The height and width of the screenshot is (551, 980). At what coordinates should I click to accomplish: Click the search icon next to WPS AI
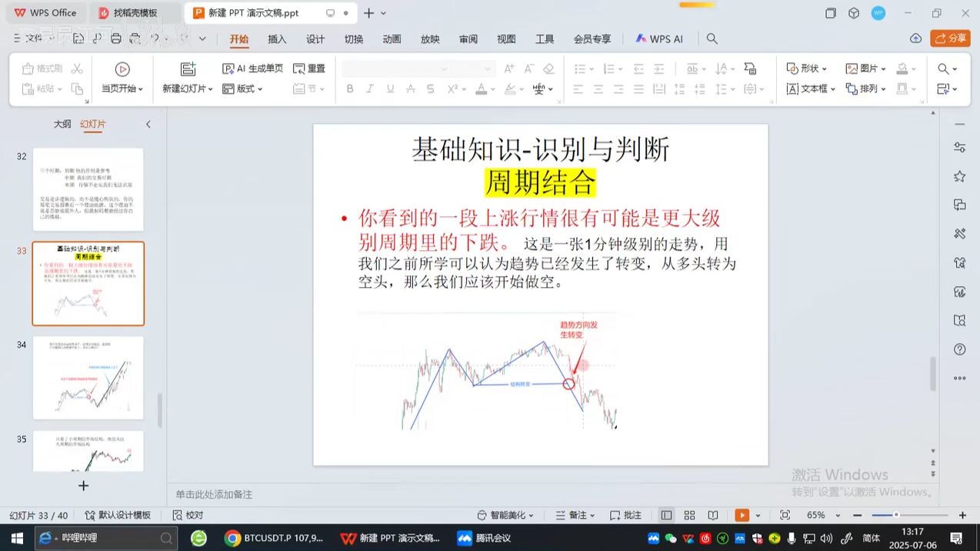[x=712, y=38]
